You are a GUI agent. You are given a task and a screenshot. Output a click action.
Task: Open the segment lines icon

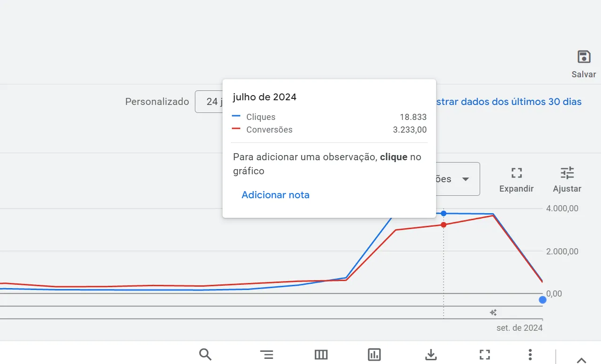[x=266, y=355]
